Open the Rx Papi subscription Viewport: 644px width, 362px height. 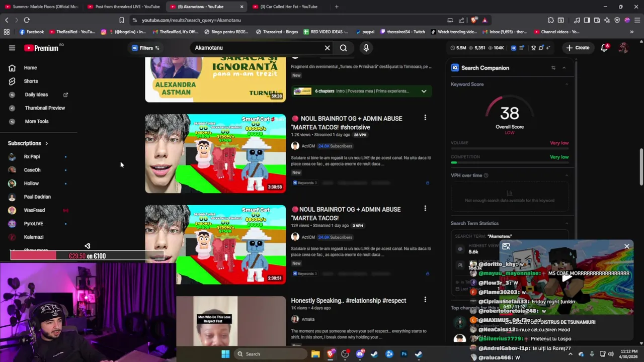[32, 156]
